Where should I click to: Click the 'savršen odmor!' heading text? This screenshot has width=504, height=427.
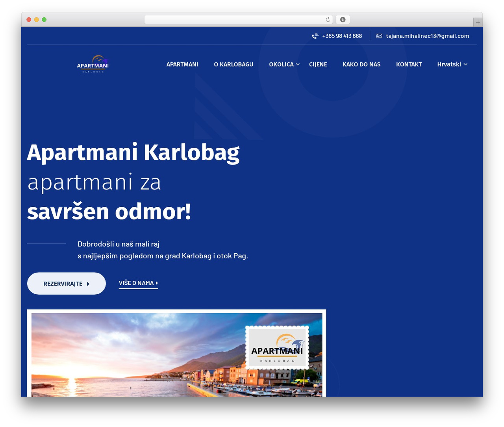point(109,212)
